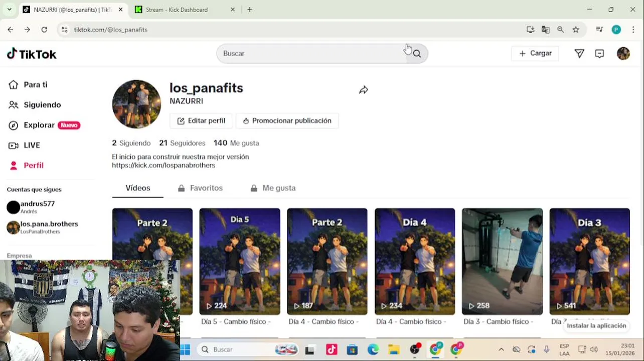Expand the Empresa footer section
Screen dimensions: 644x361
point(20,256)
